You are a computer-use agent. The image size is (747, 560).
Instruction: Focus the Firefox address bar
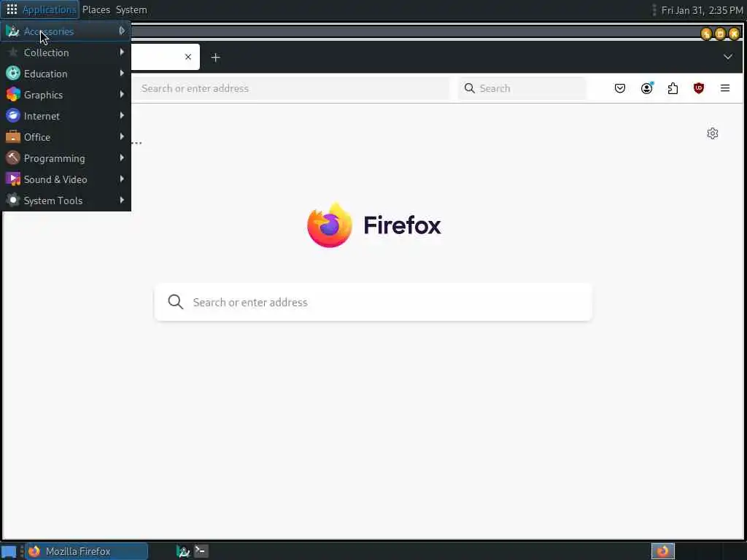(x=290, y=88)
